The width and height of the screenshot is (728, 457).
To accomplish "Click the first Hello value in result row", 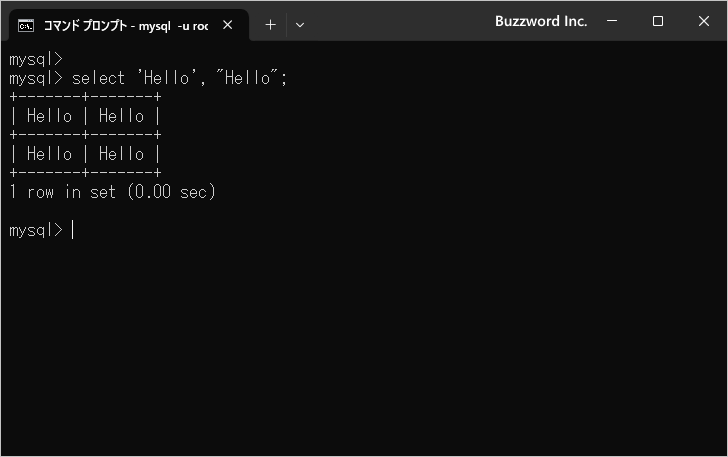I will pyautogui.click(x=49, y=154).
